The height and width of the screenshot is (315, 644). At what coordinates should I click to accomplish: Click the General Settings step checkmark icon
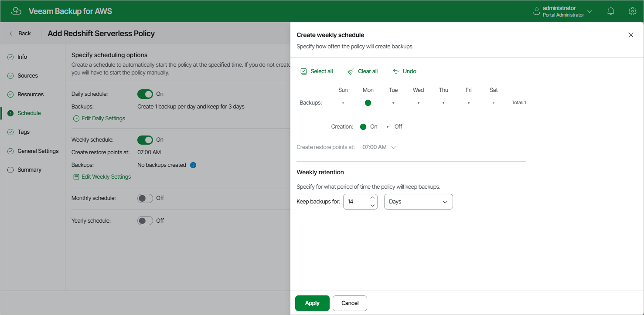pyautogui.click(x=10, y=151)
